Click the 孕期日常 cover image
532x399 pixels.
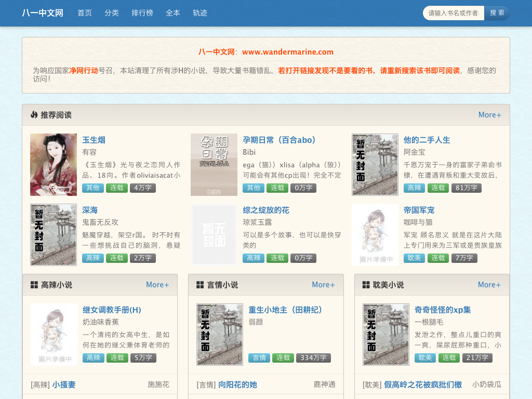tap(214, 165)
